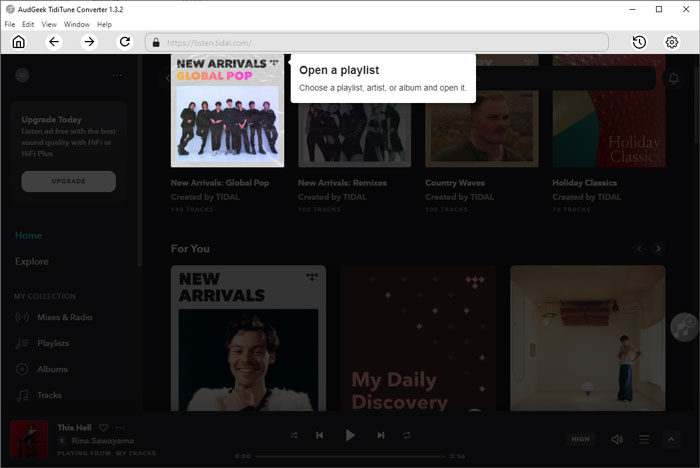The height and width of the screenshot is (468, 700).
Task: Open the Edit menu
Action: (x=28, y=24)
